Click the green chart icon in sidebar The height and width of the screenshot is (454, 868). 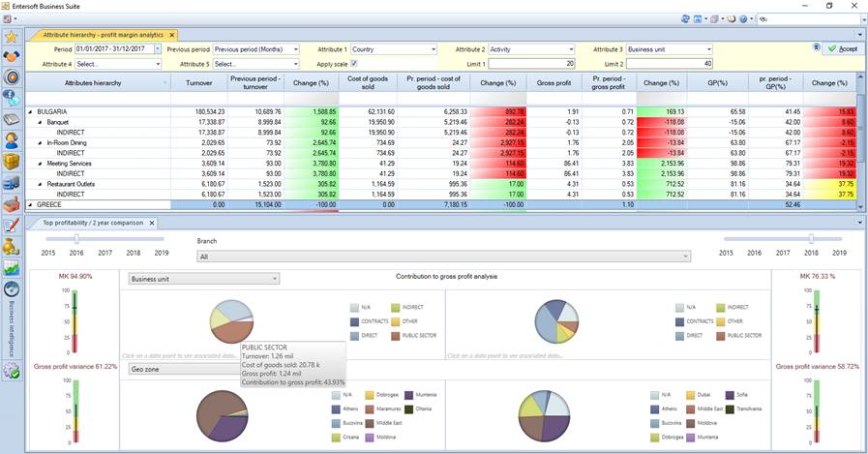(12, 267)
